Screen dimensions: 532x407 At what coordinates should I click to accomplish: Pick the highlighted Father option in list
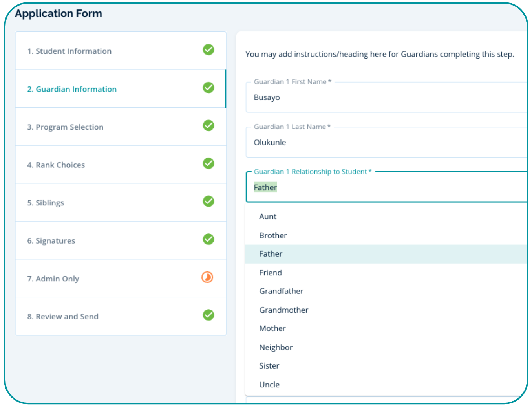271,254
